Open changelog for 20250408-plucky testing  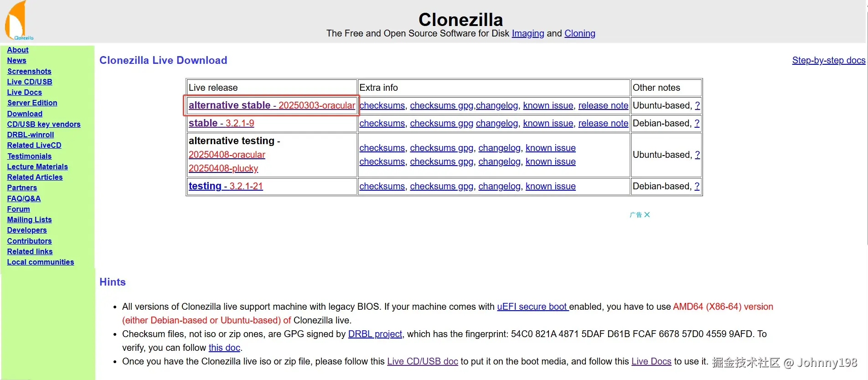[499, 161]
